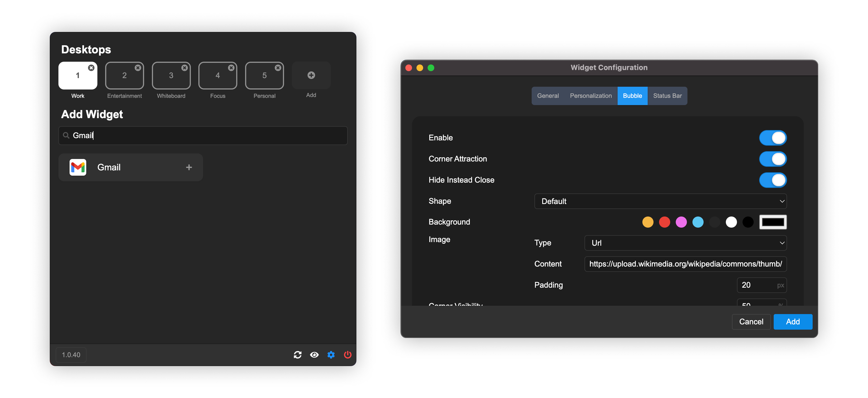
Task: Click the refresh icon in footer
Action: point(297,355)
